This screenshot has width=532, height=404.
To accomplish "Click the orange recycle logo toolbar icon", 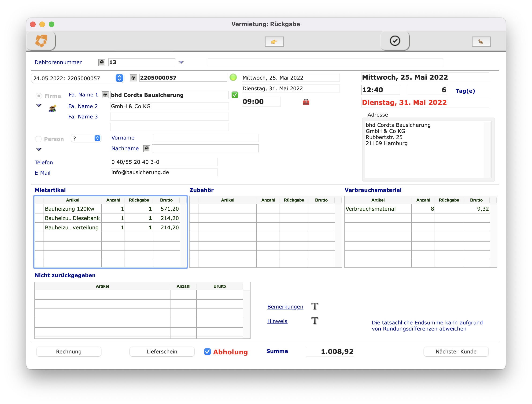I will [41, 41].
